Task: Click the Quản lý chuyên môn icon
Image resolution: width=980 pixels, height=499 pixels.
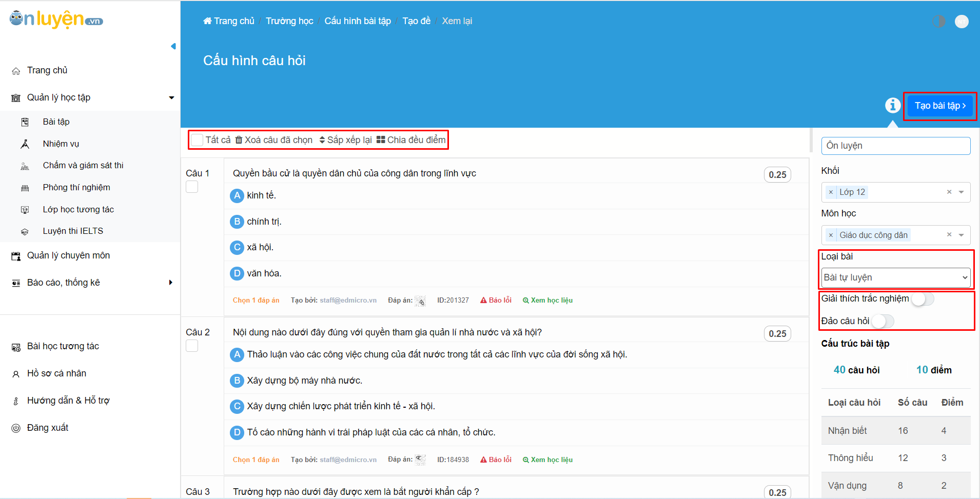Action: point(16,256)
